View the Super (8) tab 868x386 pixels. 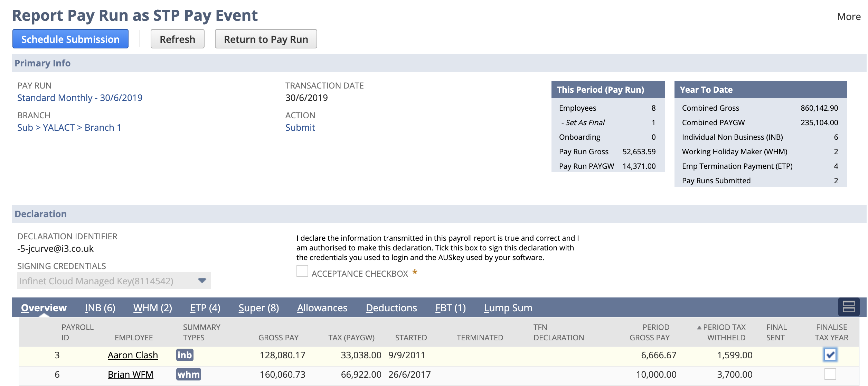click(x=258, y=307)
